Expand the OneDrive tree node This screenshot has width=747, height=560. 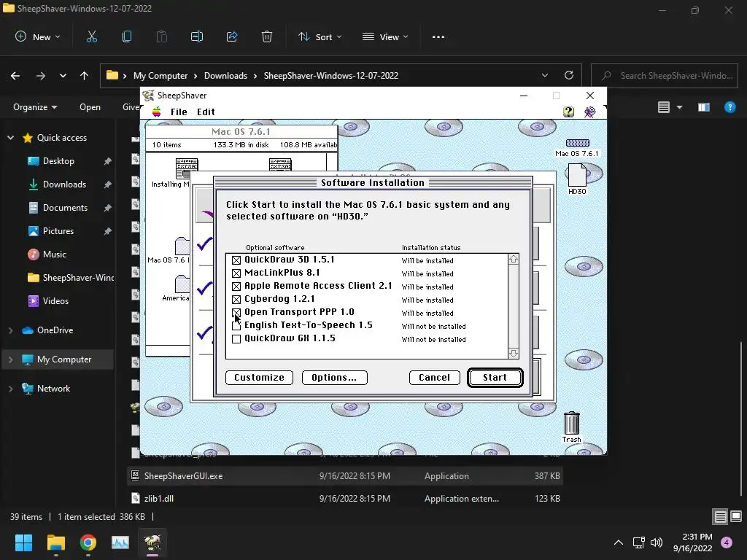tap(10, 330)
